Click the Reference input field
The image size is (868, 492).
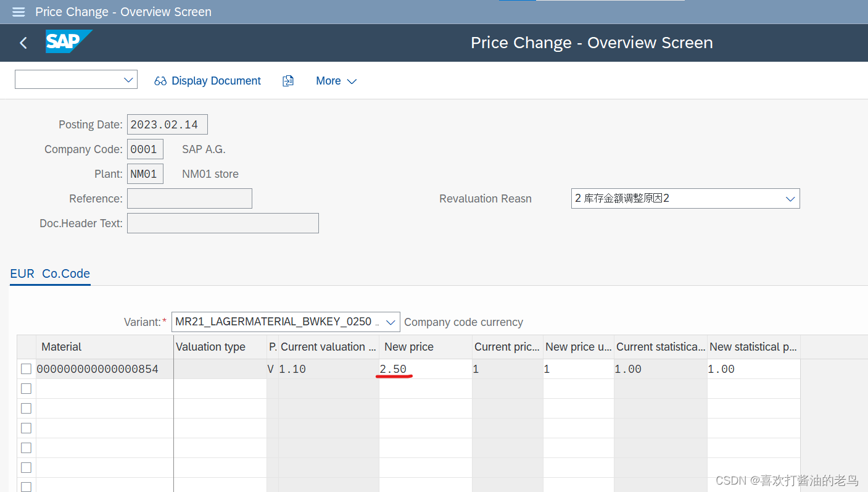[189, 198]
